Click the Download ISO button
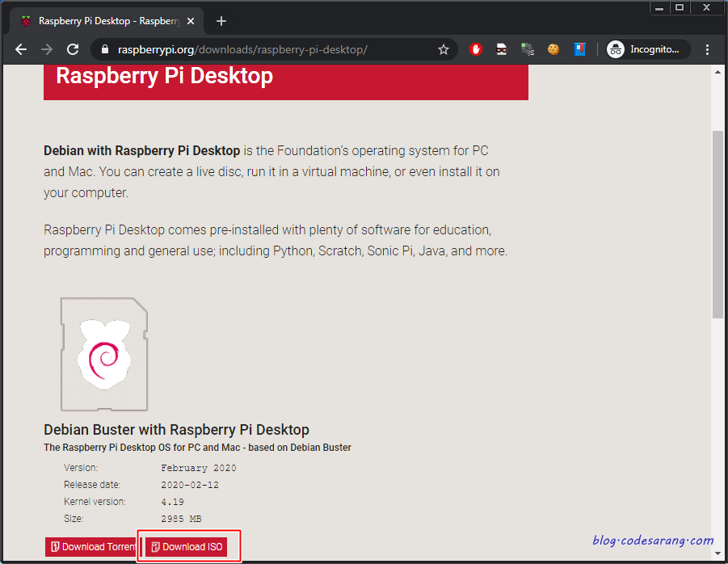 click(x=186, y=547)
